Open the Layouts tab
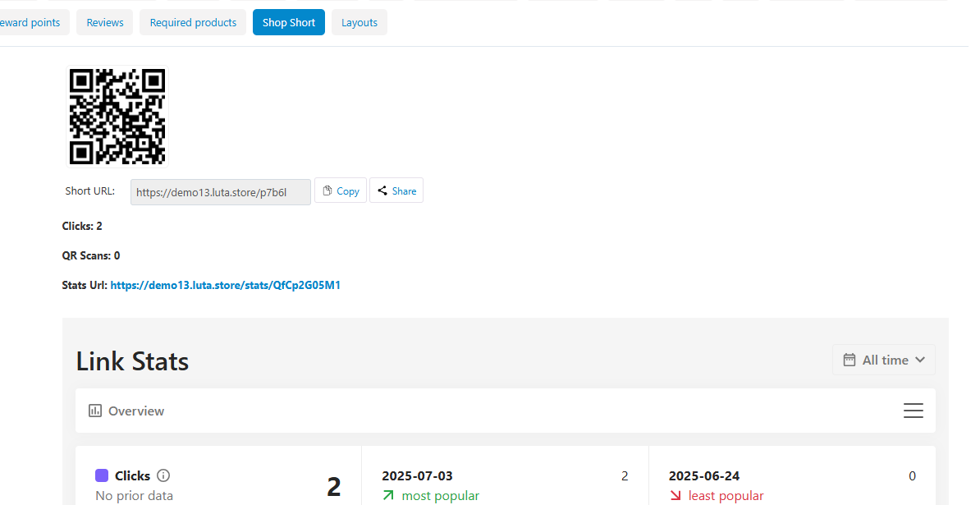Image resolution: width=980 pixels, height=505 pixels. [x=359, y=22]
